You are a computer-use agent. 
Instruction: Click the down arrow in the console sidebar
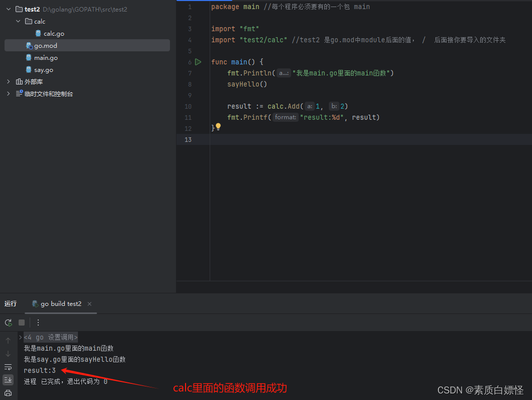pyautogui.click(x=8, y=354)
